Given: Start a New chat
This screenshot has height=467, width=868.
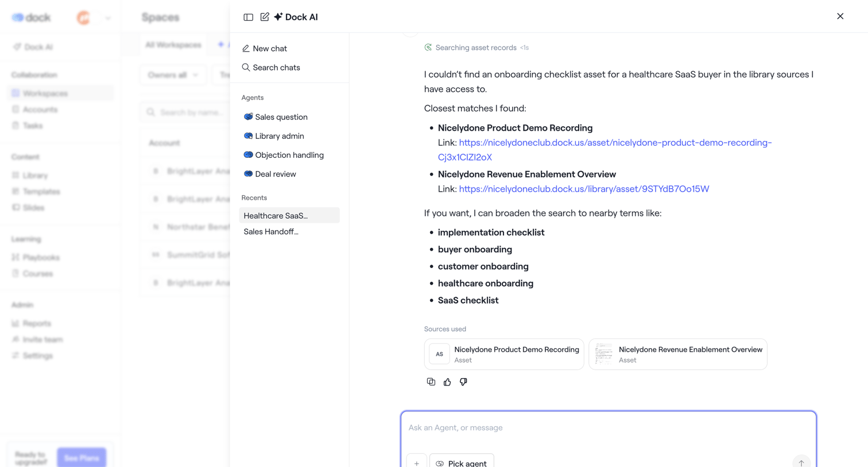Looking at the screenshot, I should [265, 49].
